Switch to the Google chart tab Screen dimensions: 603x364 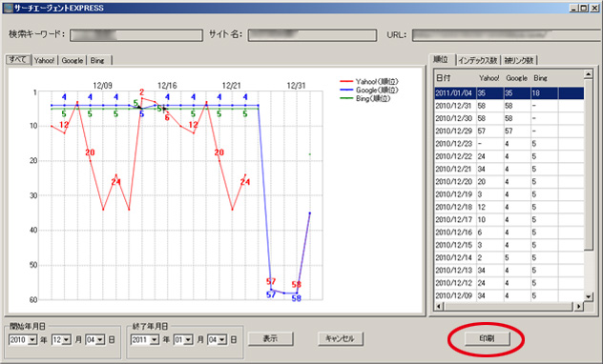(73, 60)
